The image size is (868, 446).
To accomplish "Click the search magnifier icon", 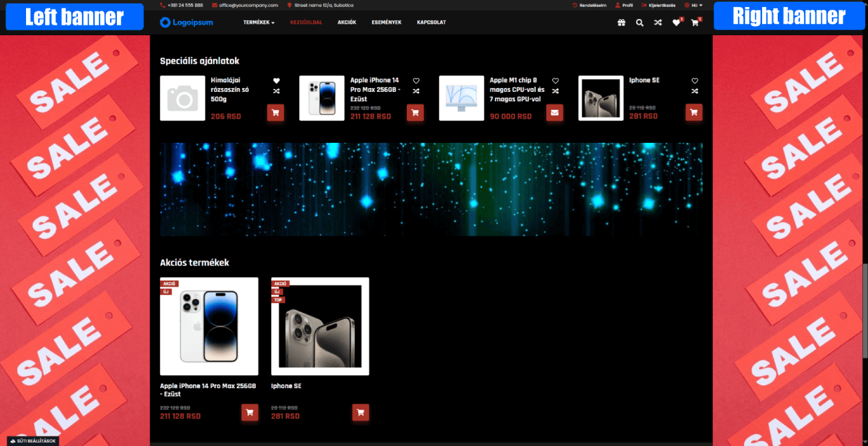I will [x=639, y=23].
